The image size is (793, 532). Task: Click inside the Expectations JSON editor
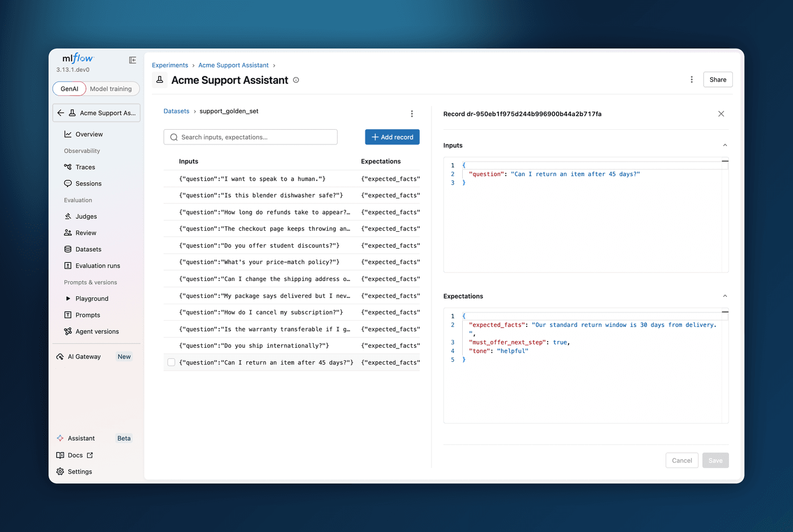(586, 365)
